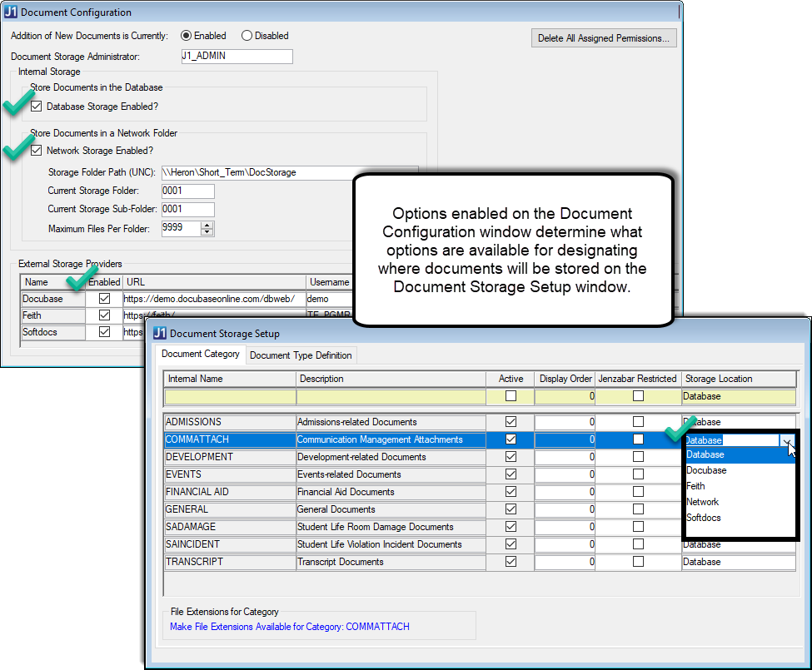This screenshot has width=812, height=670.
Task: Click the Document Storage Administrator field
Action: (x=237, y=57)
